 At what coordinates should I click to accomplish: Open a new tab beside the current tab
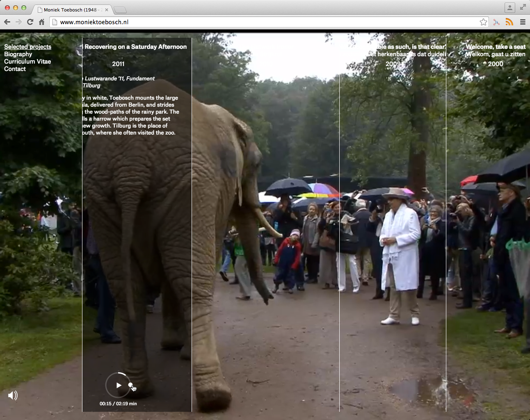pos(120,10)
